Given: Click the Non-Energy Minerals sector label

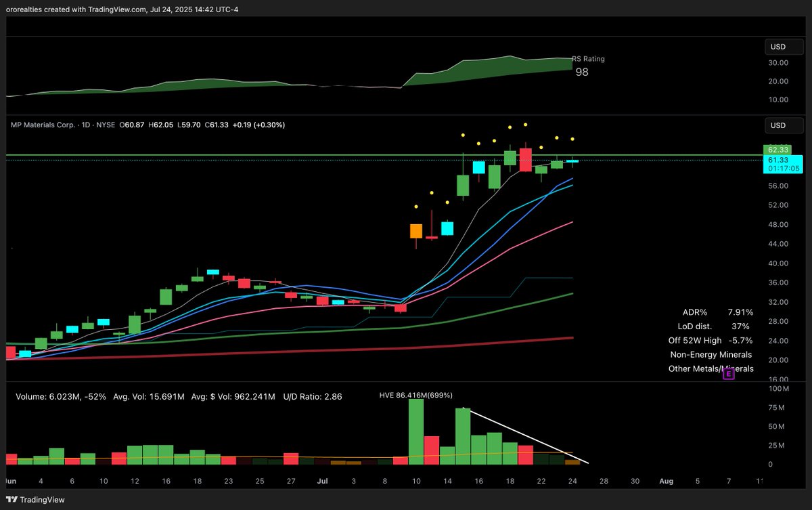Looking at the screenshot, I should click(x=711, y=355).
